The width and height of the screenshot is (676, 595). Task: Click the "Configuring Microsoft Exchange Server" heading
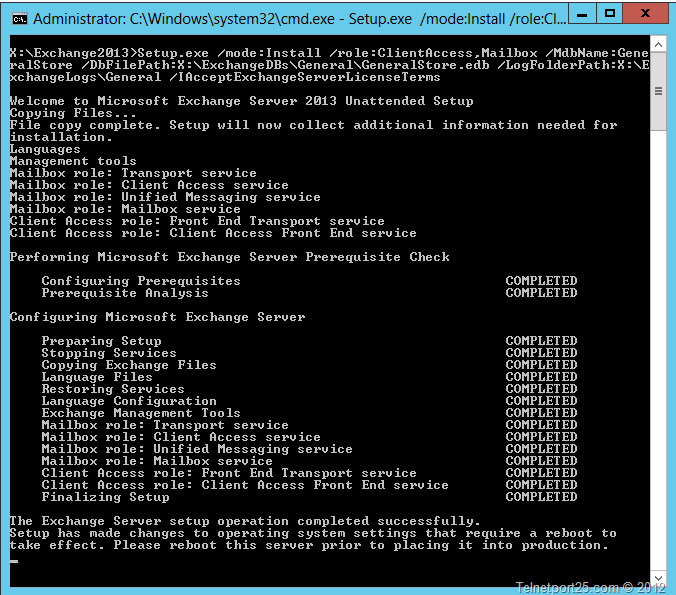point(157,317)
